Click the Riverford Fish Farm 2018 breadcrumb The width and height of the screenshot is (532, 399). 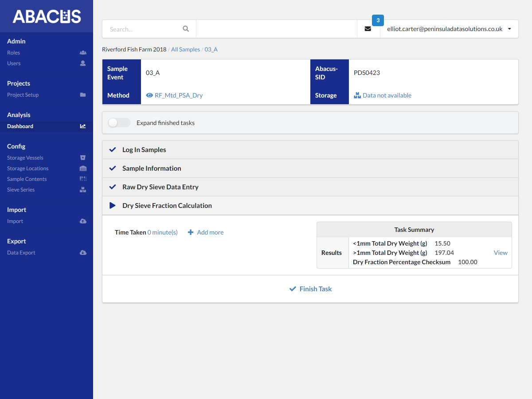click(134, 49)
